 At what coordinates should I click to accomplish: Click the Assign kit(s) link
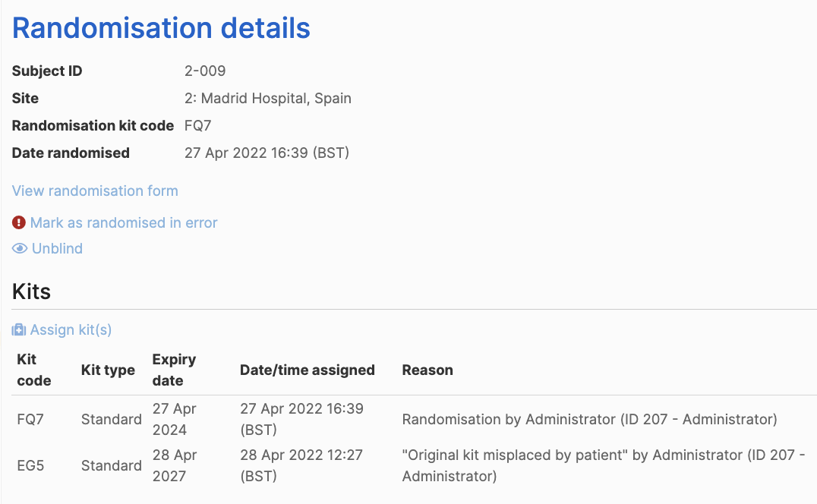(x=71, y=330)
